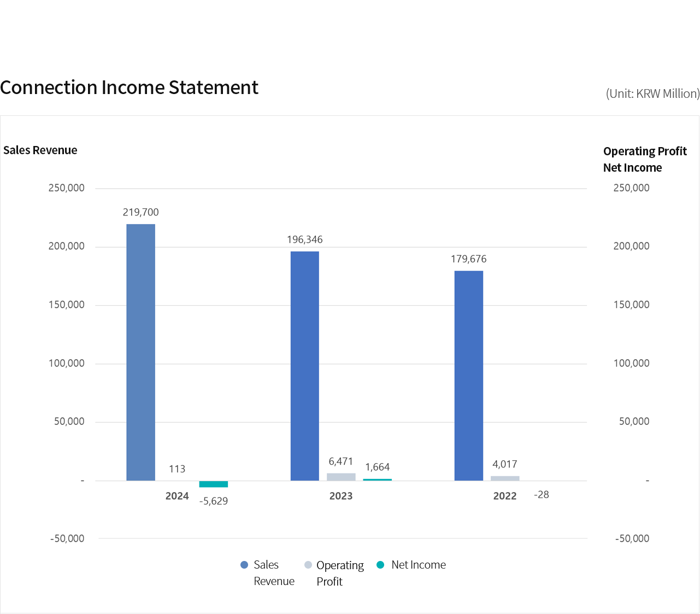Click the right axis 250,000 tick label
This screenshot has width=700, height=614.
pyautogui.click(x=632, y=188)
